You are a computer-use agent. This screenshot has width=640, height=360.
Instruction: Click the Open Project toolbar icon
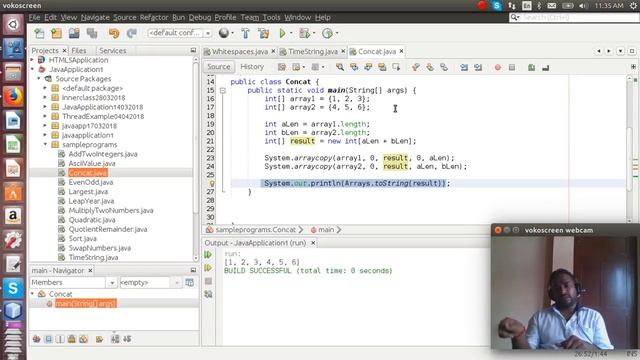click(74, 33)
